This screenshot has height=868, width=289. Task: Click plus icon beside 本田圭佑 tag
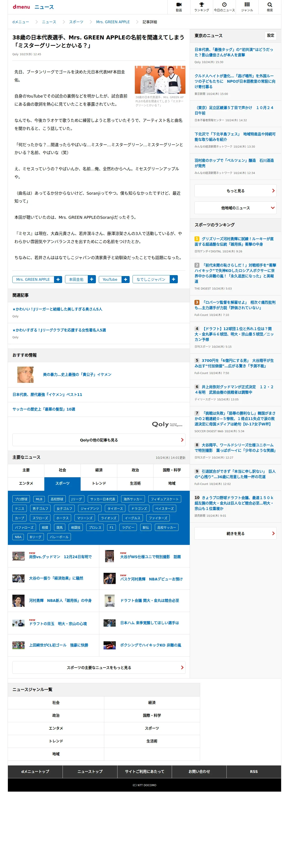[92, 279]
